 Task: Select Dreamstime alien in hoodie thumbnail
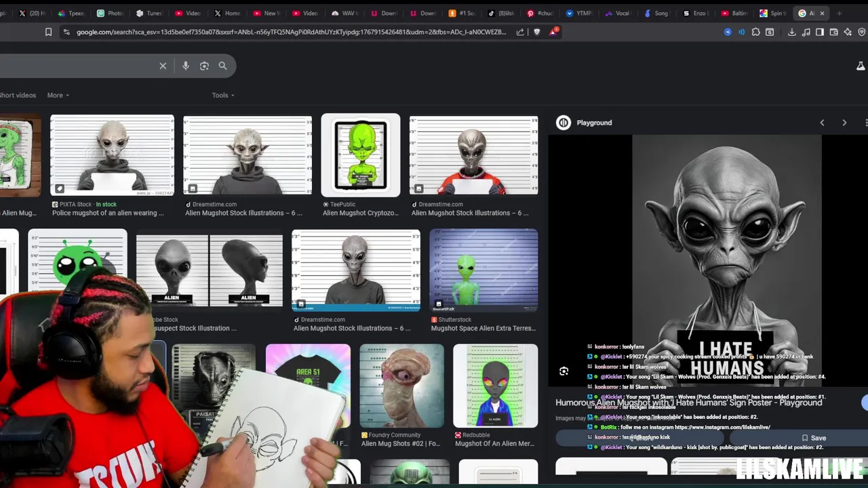(248, 155)
